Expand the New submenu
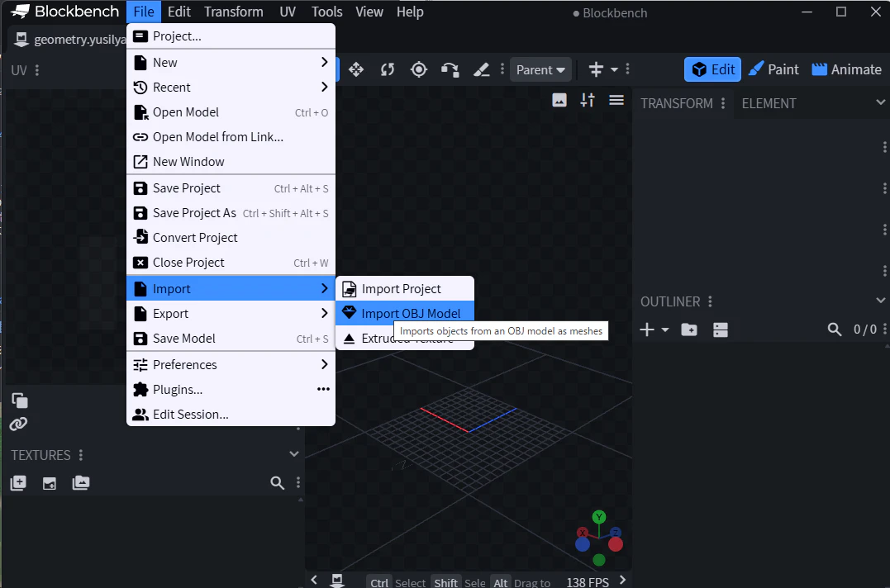Screen dimensions: 890x588 tap(231, 63)
